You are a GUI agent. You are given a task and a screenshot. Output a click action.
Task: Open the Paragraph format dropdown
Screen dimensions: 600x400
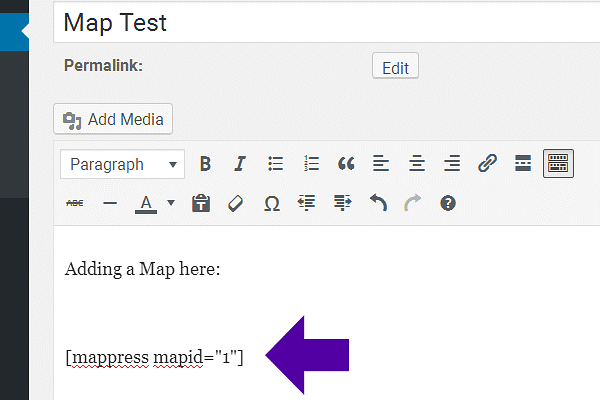click(122, 164)
